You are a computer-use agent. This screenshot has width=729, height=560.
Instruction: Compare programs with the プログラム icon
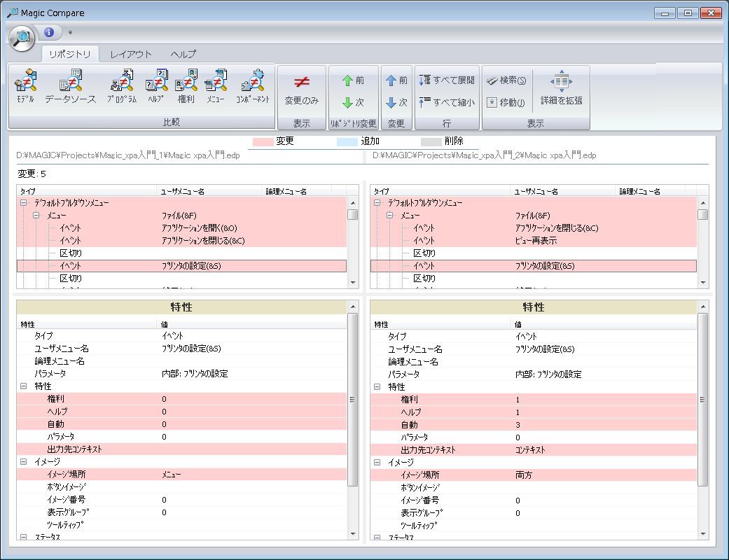pyautogui.click(x=122, y=86)
